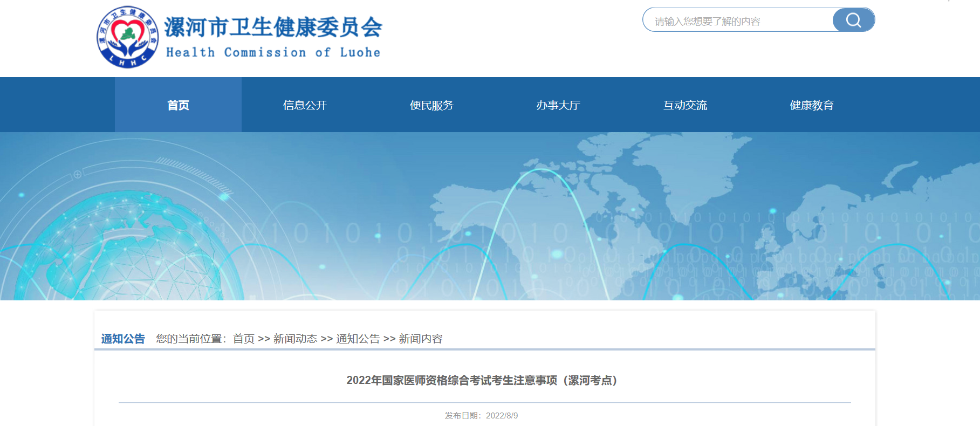Focus the search input field
Image resolution: width=980 pixels, height=426 pixels.
(738, 20)
